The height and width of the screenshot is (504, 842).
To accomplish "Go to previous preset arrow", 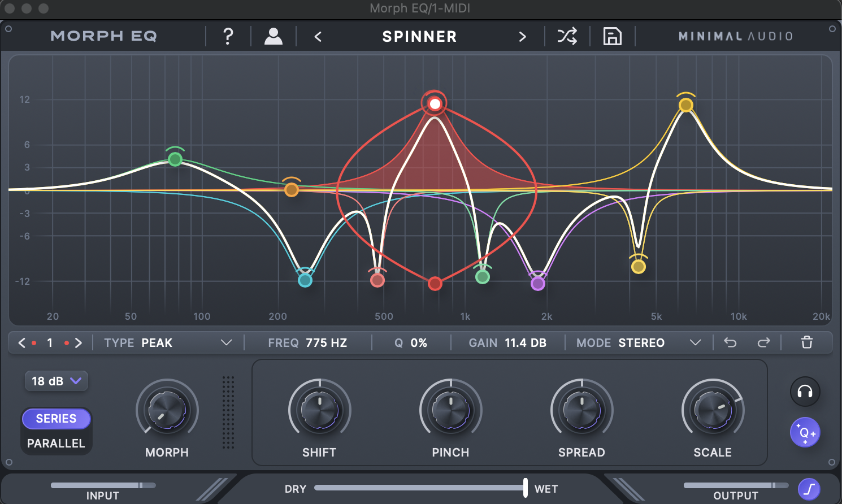I will (318, 37).
